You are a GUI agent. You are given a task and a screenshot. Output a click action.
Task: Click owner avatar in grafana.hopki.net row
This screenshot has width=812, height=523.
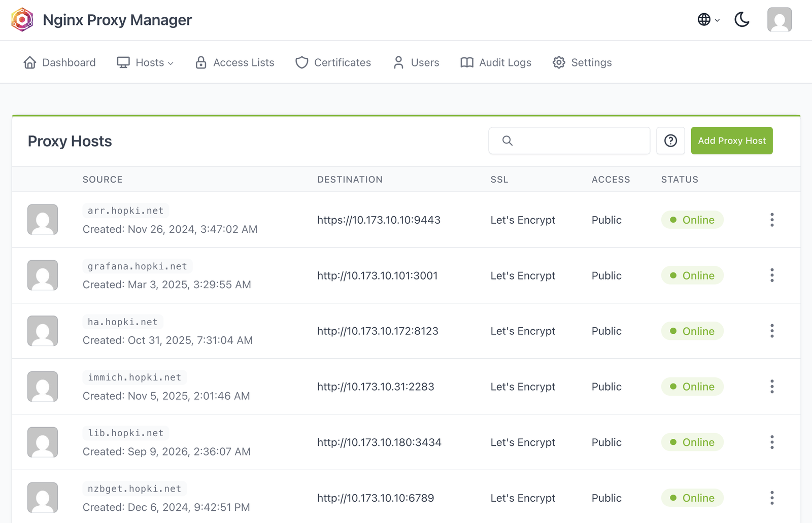coord(43,275)
